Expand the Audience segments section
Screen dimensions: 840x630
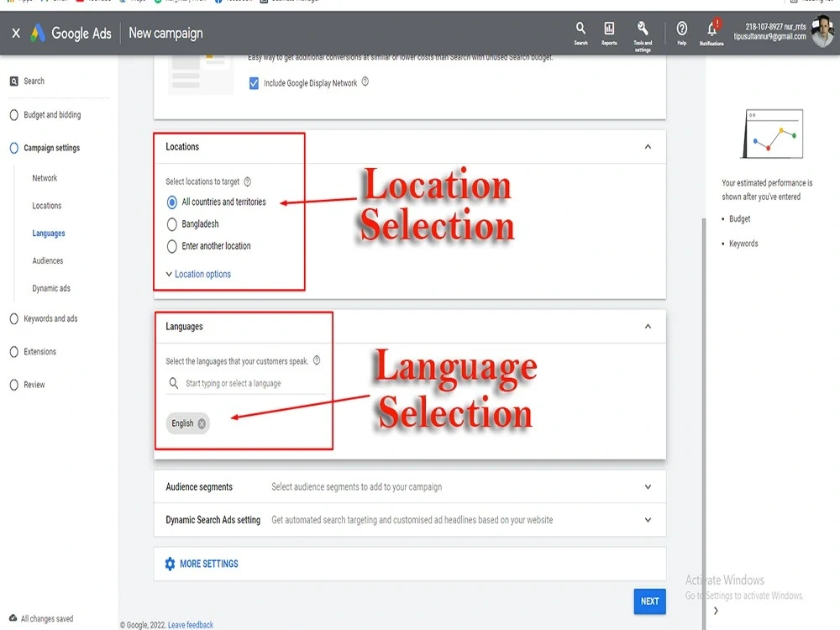tap(648, 487)
